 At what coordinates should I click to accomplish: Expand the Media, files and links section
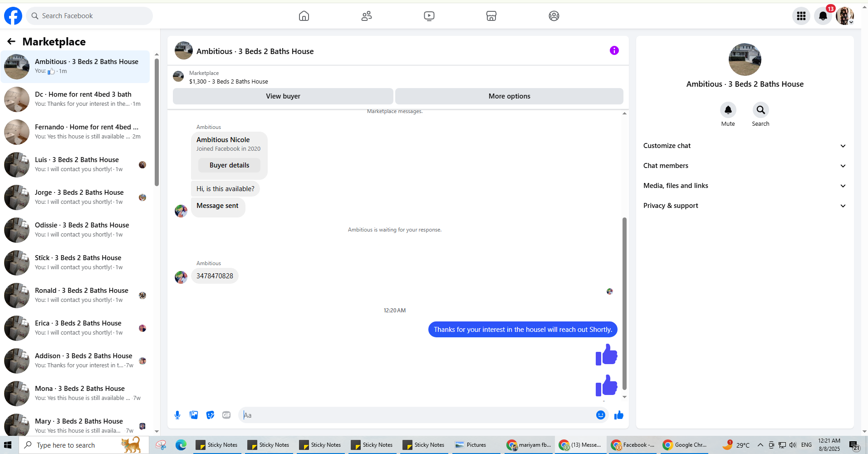pyautogui.click(x=745, y=186)
